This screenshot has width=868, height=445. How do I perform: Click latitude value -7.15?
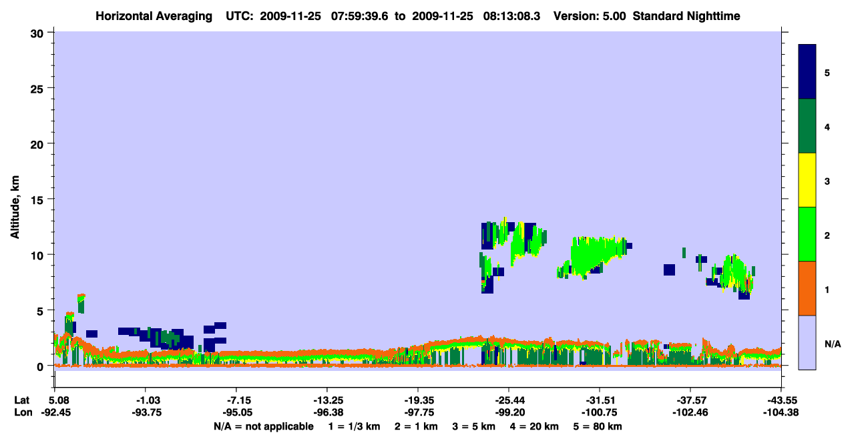(x=236, y=400)
